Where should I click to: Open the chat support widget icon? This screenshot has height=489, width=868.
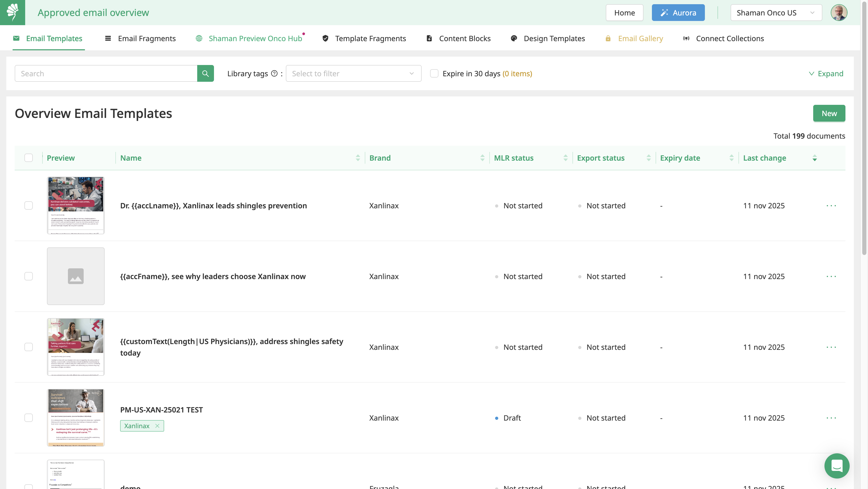coord(837,466)
